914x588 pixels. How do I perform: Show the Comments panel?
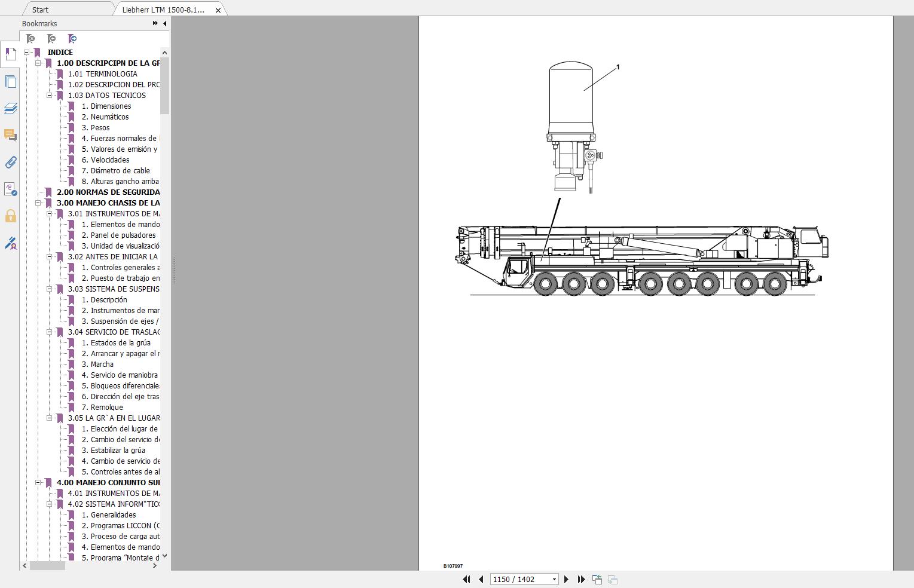(x=10, y=136)
